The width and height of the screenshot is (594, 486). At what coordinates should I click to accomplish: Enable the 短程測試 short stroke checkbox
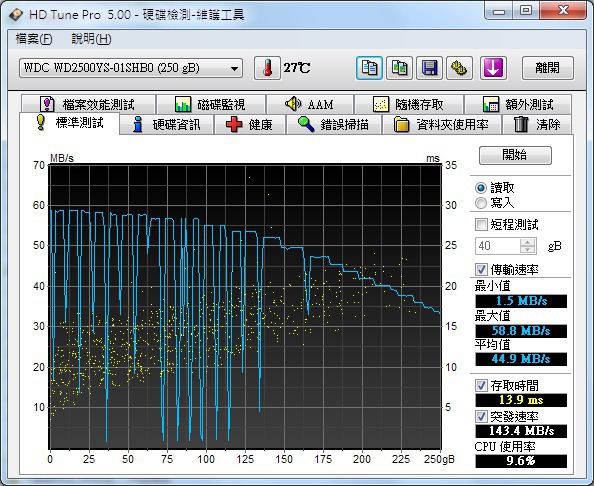(x=481, y=224)
